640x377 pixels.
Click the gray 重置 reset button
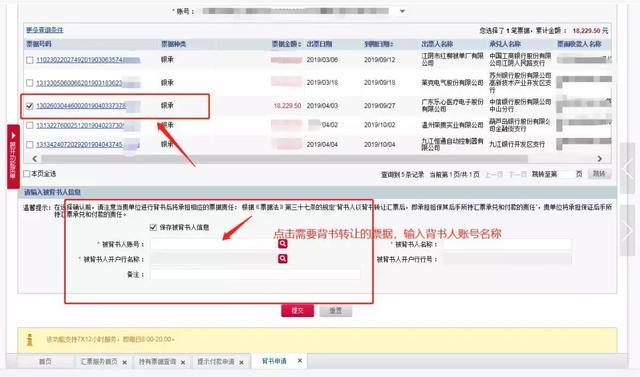(336, 310)
